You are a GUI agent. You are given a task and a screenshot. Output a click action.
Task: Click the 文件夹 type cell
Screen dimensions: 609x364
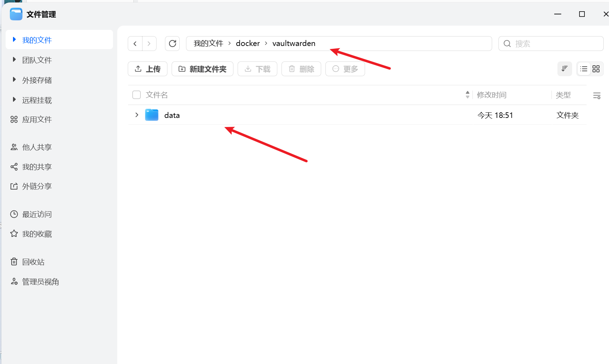pyautogui.click(x=567, y=115)
